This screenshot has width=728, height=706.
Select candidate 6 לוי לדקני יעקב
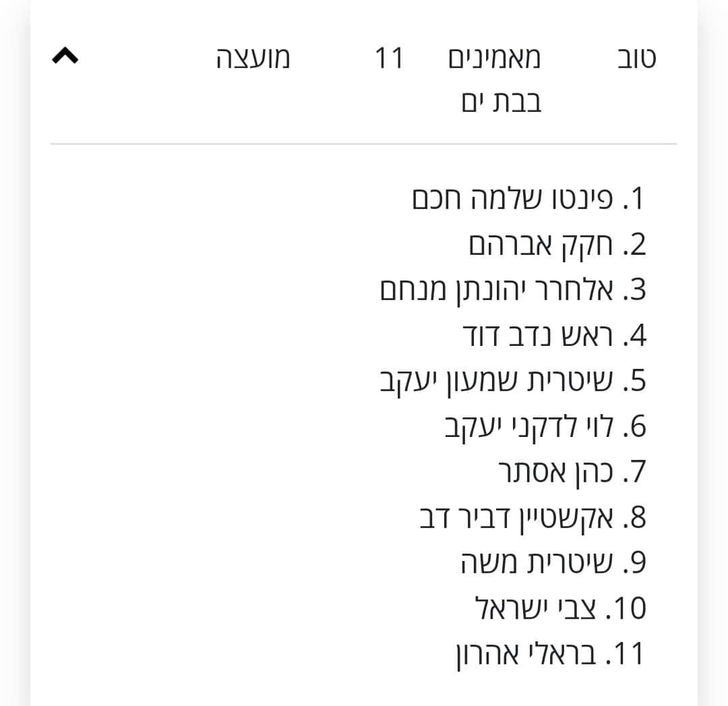545,427
